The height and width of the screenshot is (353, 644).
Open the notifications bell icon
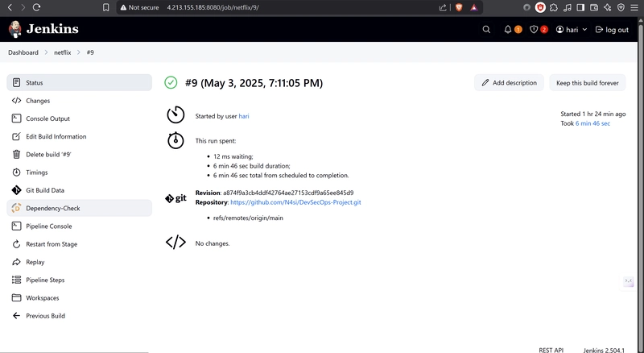pyautogui.click(x=508, y=30)
